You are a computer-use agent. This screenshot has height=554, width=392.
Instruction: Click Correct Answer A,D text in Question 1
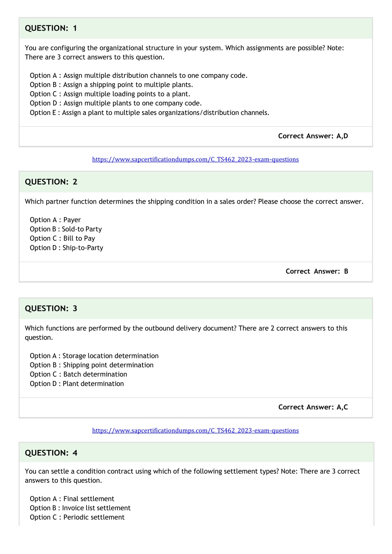313,136
